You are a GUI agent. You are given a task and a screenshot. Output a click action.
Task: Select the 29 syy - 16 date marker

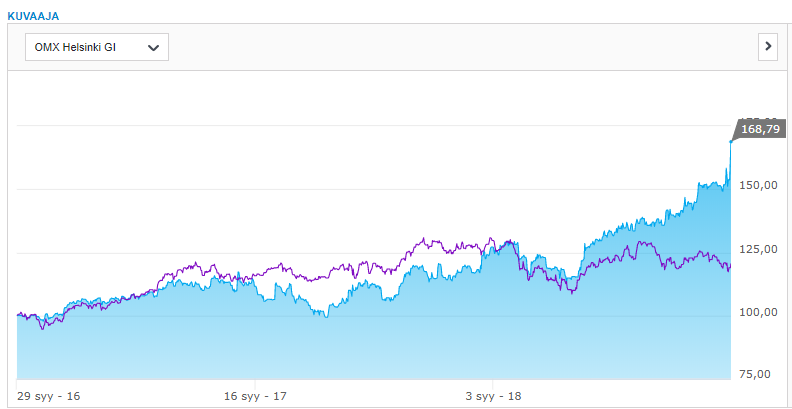[49, 397]
